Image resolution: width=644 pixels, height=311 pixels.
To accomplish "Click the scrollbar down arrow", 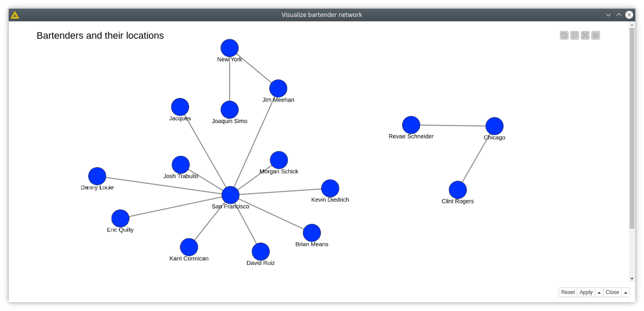I will (x=632, y=279).
